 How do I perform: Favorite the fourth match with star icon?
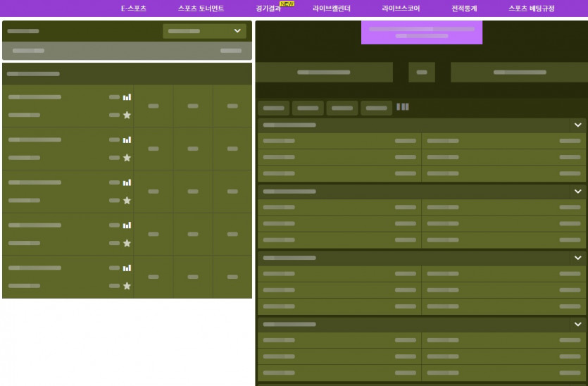(x=127, y=243)
